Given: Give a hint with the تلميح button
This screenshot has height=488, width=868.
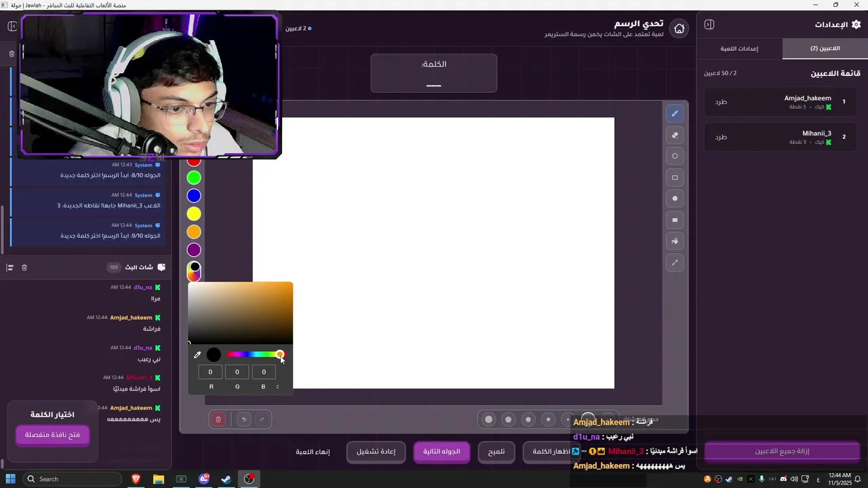Looking at the screenshot, I should tap(496, 451).
